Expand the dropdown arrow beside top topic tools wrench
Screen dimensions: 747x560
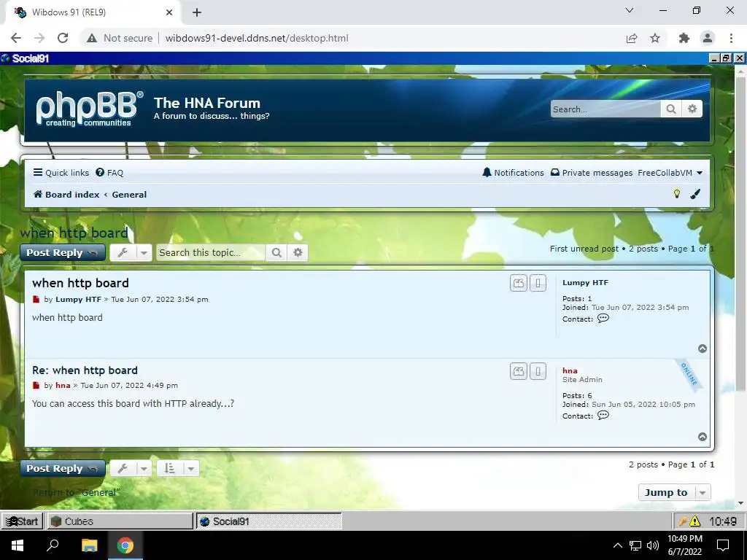pos(144,253)
